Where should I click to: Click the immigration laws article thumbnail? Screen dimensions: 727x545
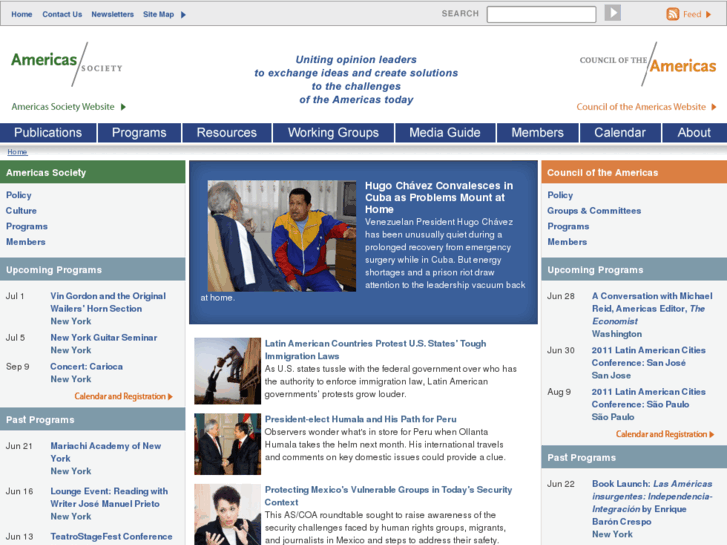coord(228,371)
